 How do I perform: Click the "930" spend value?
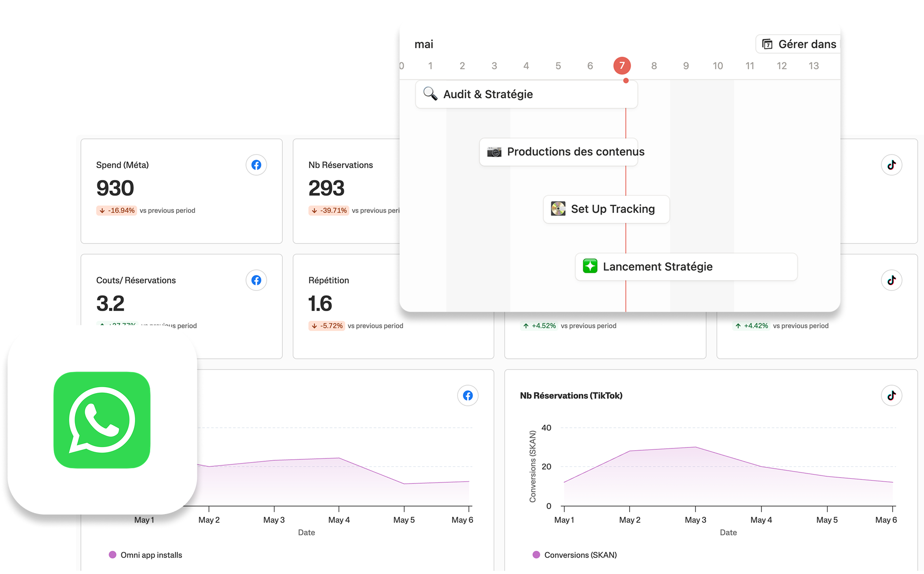(x=115, y=188)
